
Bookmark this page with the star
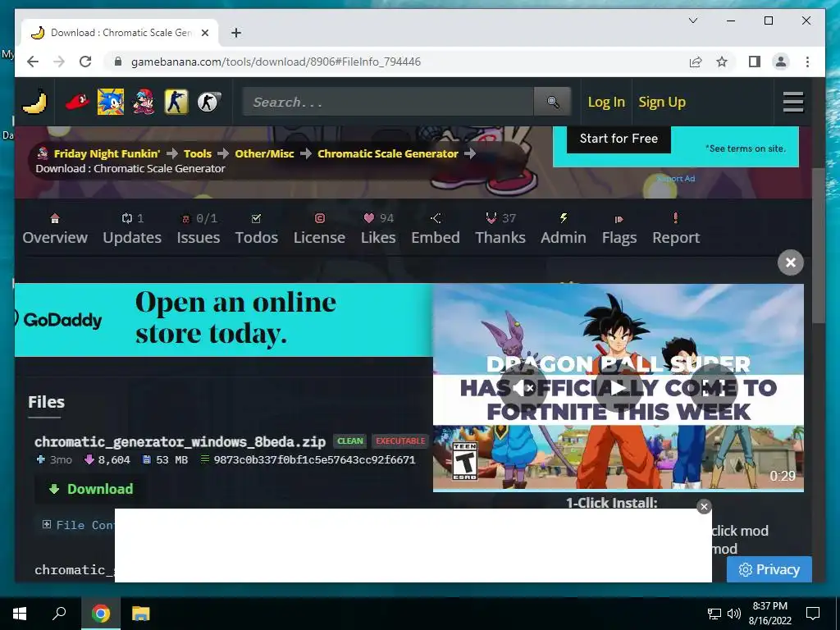[x=722, y=62]
